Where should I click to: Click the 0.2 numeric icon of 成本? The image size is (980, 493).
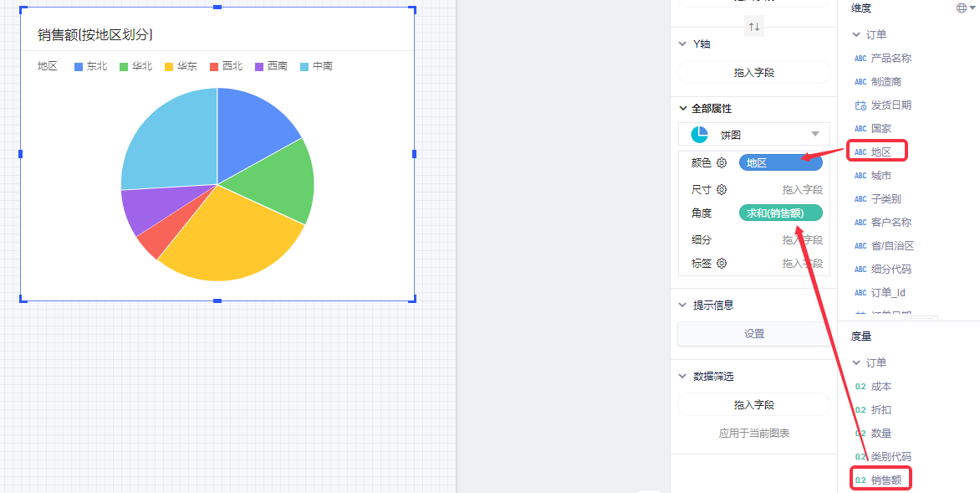pyautogui.click(x=860, y=387)
